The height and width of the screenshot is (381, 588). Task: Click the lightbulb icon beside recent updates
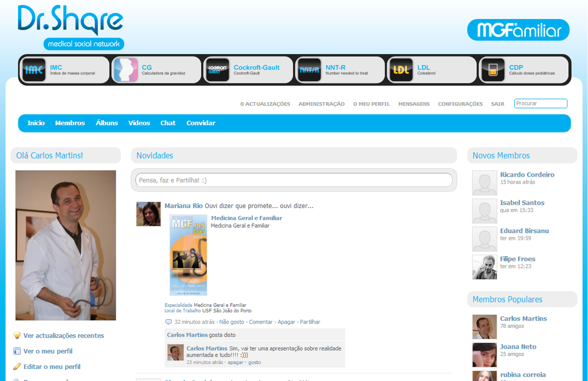click(17, 335)
